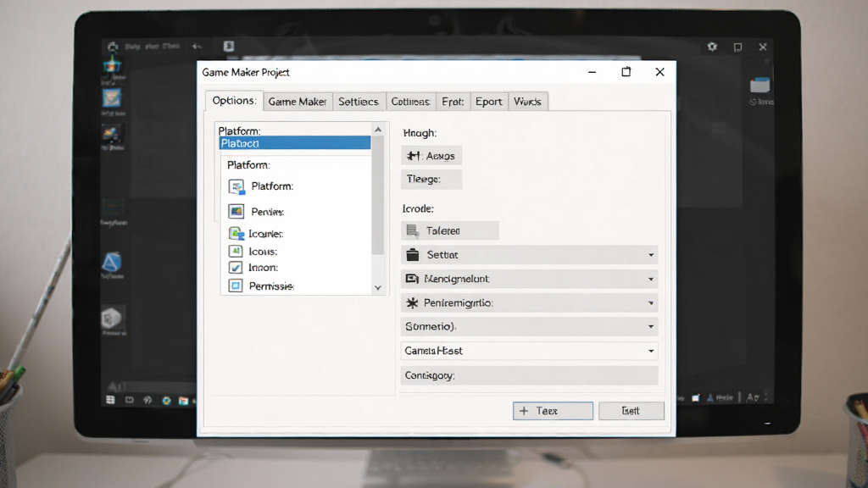Click the gear icon in background window

[x=712, y=47]
